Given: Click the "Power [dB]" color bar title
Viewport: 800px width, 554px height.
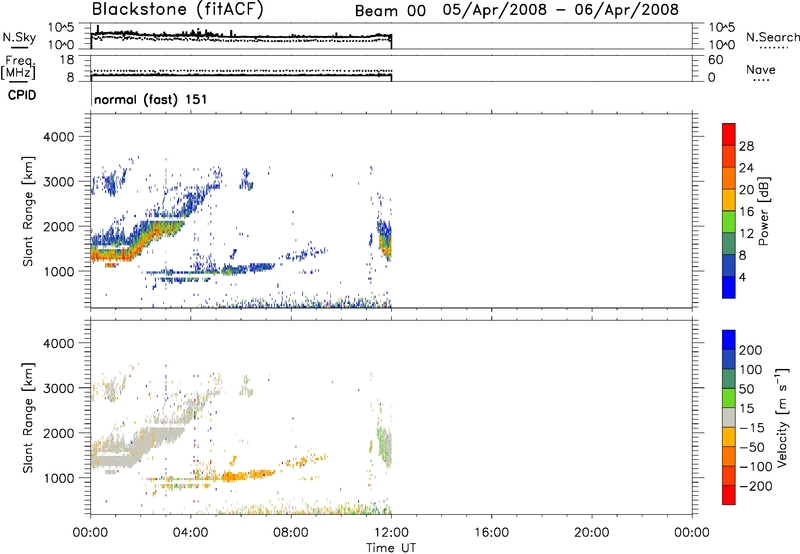Looking at the screenshot, I should [764, 211].
